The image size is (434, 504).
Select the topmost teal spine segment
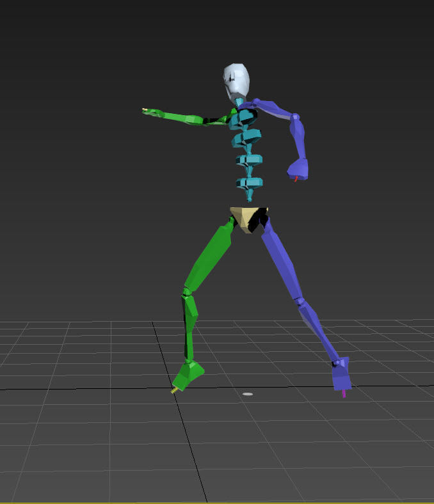pyautogui.click(x=243, y=119)
